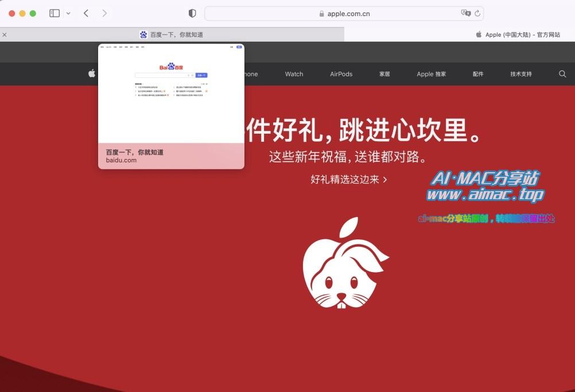Open the 家居 navigation item
Screen dimensions: 575x392
[384, 74]
